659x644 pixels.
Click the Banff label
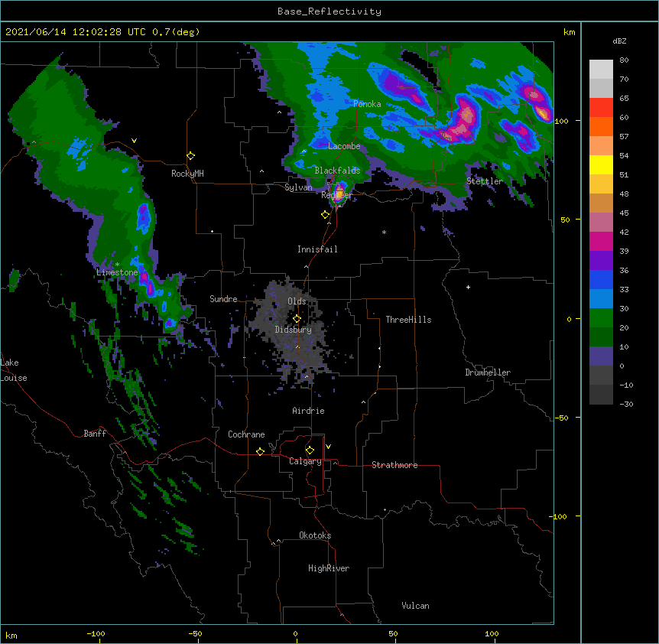click(x=95, y=434)
